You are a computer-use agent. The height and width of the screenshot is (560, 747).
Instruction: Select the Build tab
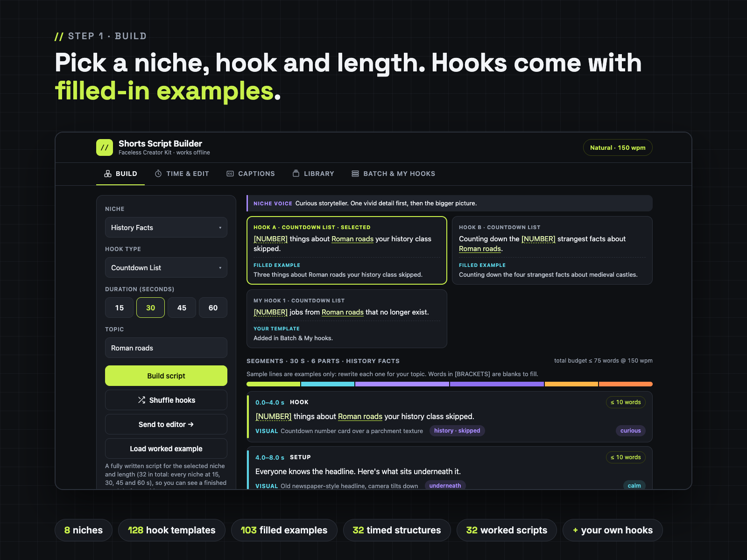tap(120, 174)
